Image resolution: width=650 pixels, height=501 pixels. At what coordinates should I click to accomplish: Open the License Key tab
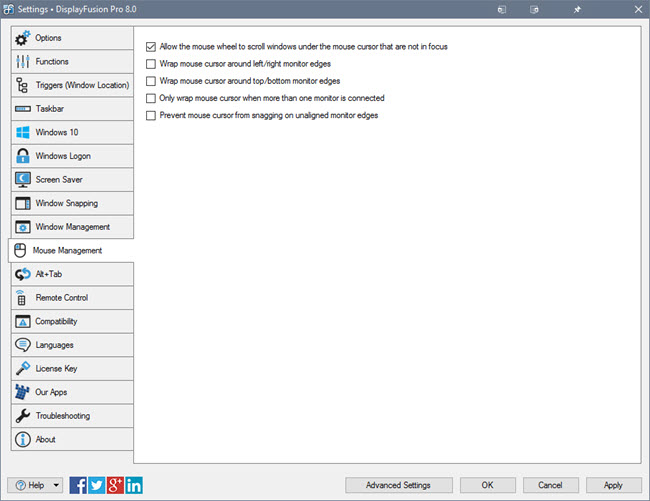click(x=72, y=368)
